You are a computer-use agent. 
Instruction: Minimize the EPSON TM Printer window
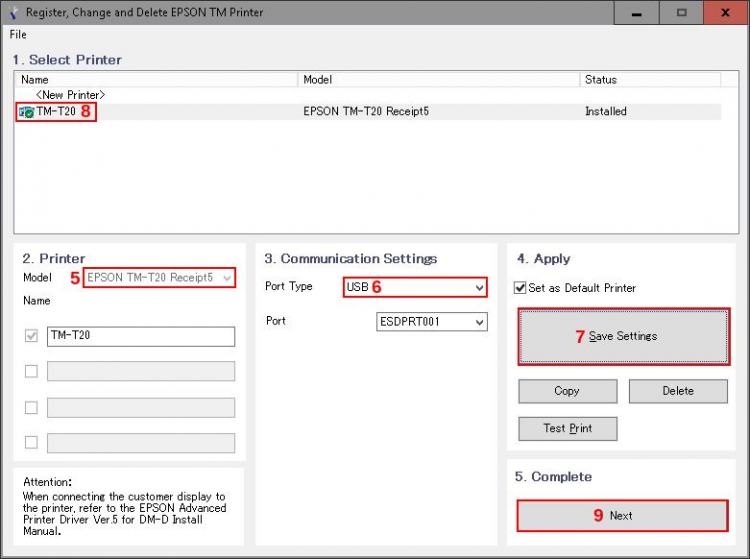pyautogui.click(x=636, y=13)
